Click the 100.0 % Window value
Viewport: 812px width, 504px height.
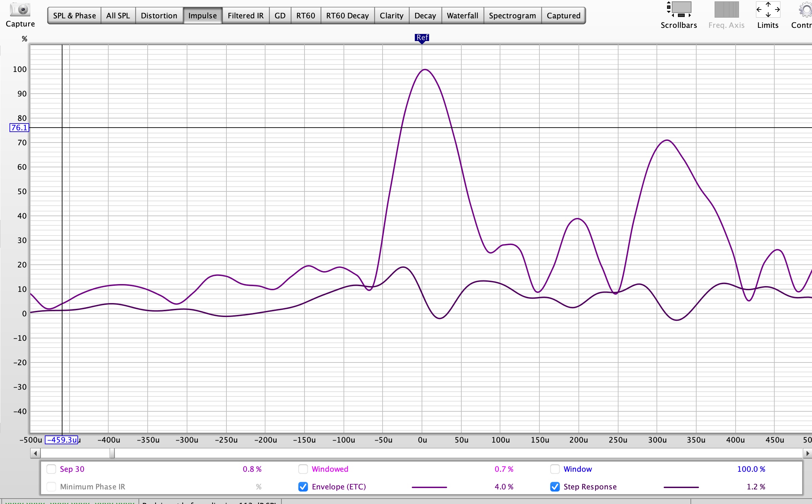click(x=751, y=469)
